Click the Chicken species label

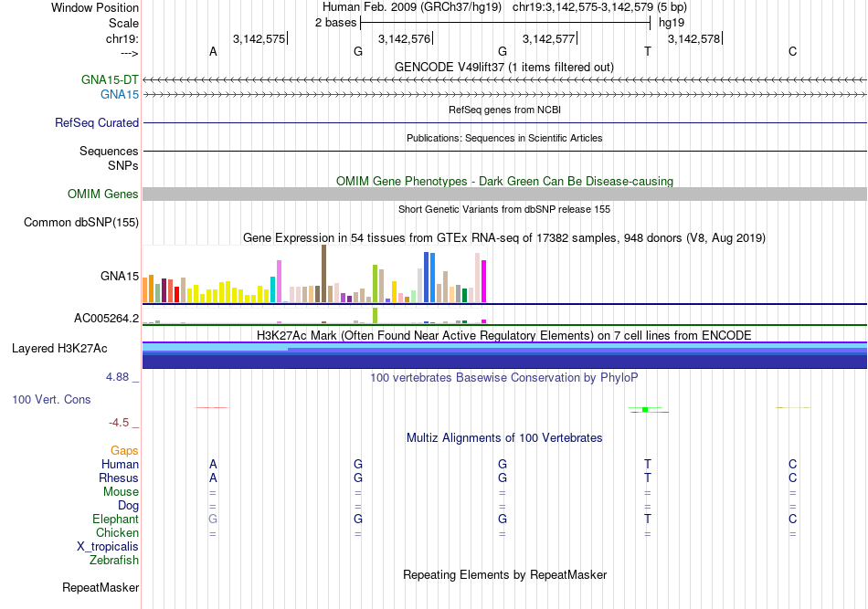coord(117,532)
